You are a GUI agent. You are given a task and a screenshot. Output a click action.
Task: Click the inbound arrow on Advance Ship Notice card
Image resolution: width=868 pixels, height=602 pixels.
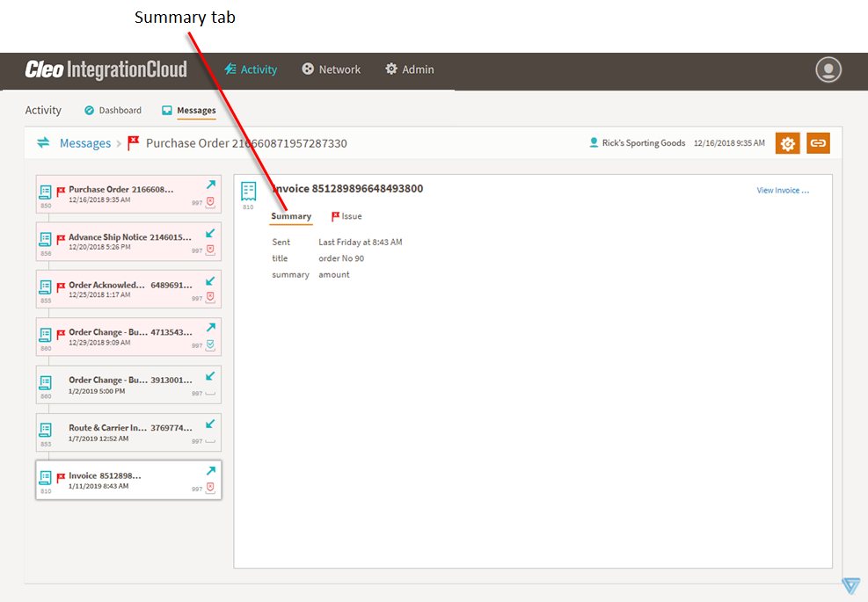coord(210,233)
